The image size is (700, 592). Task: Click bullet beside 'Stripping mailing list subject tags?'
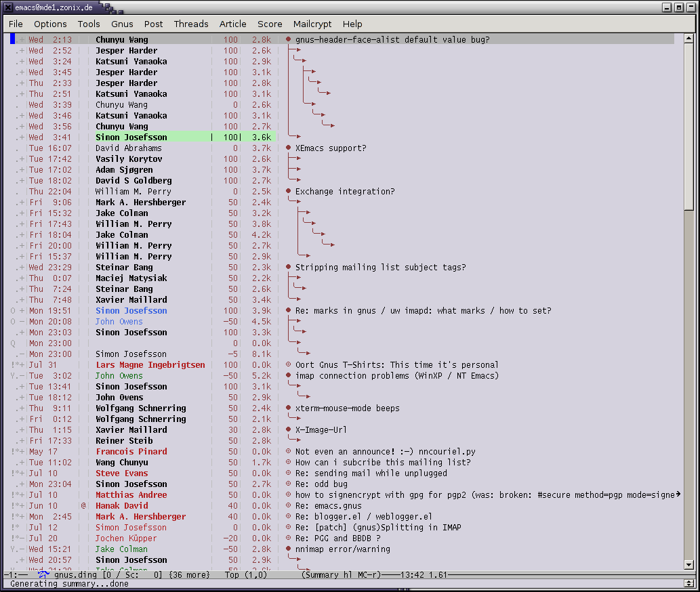pyautogui.click(x=289, y=267)
